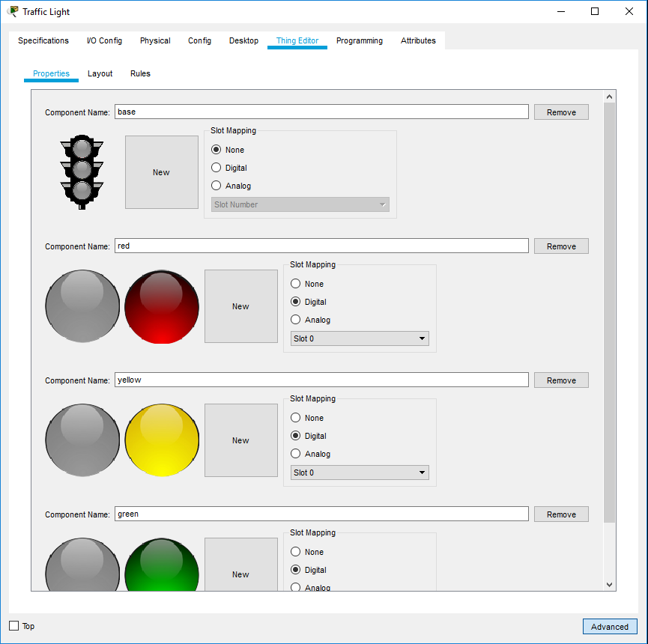Select Analog slot mapping for base component
The height and width of the screenshot is (644, 648).
(216, 186)
